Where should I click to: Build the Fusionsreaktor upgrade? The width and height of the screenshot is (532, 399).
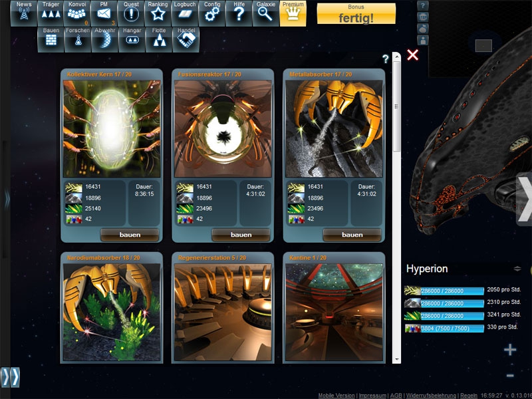(x=241, y=235)
